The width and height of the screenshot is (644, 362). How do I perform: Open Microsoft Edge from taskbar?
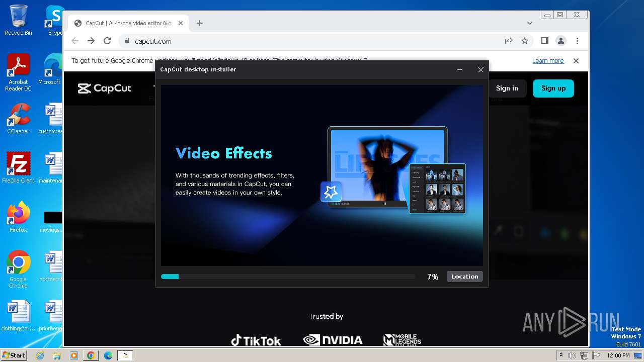tap(108, 355)
